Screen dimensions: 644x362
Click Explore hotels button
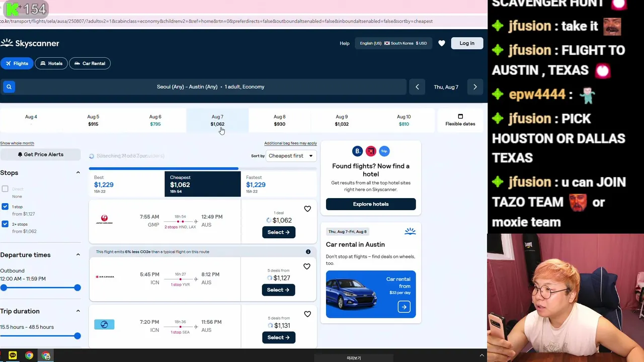(x=371, y=204)
